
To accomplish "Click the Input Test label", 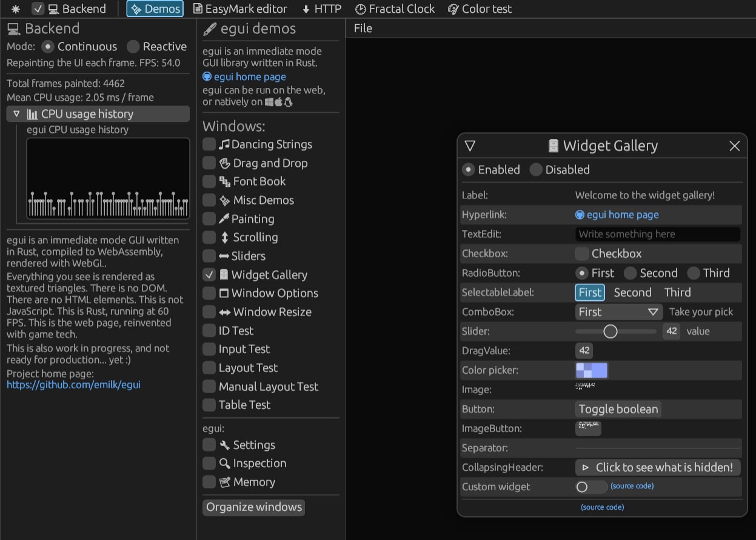I will click(244, 349).
